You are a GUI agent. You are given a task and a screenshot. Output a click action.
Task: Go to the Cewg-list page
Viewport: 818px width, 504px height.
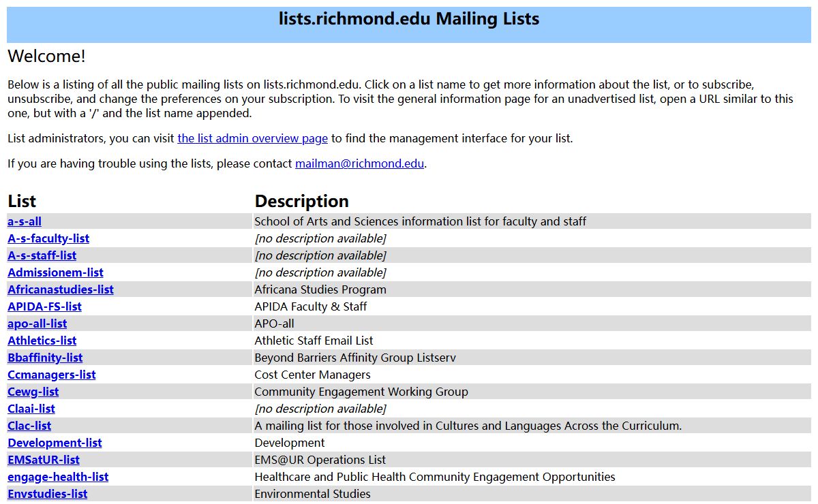coord(33,392)
